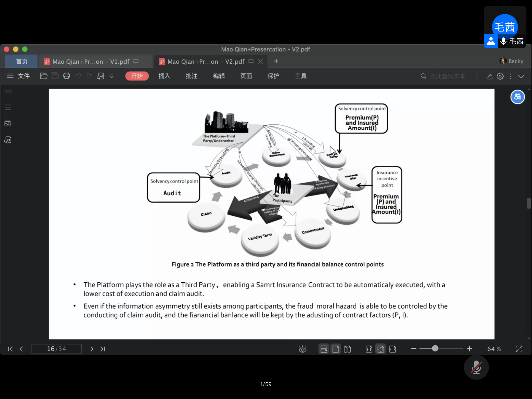Expand the quick access toolbar dropdown arrow
The height and width of the screenshot is (399, 532).
(x=112, y=76)
